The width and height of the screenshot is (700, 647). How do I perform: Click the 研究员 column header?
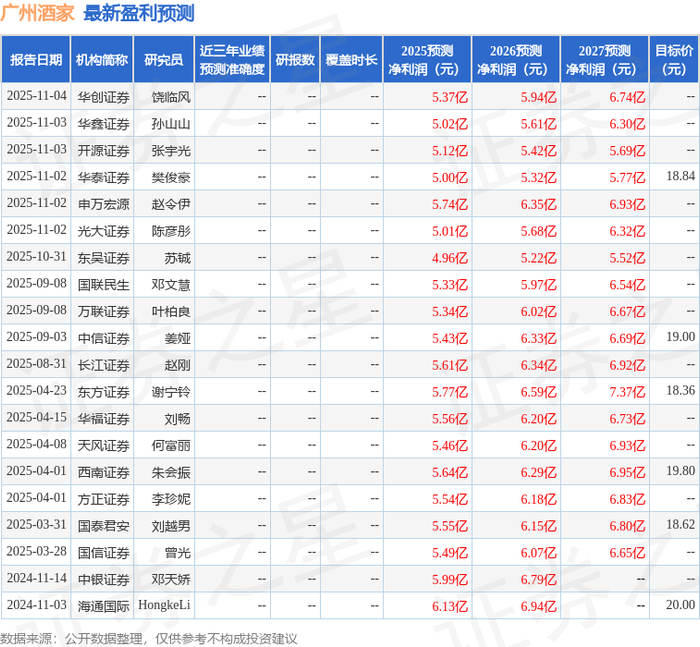pos(164,59)
